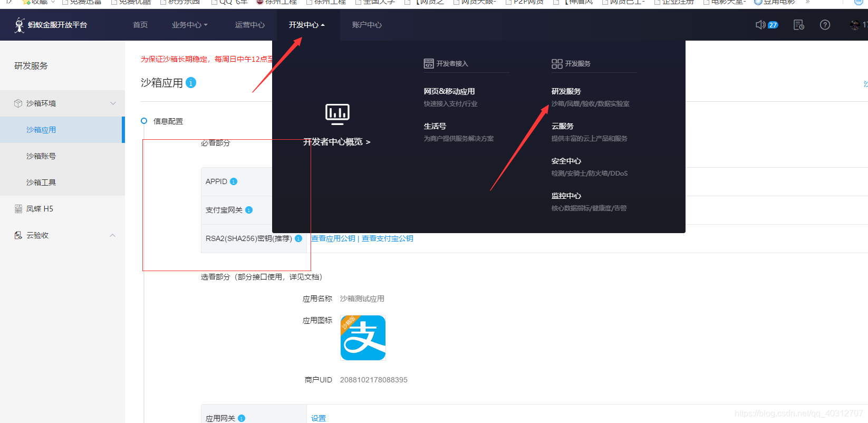
Task: Click the info badge next to 沙箱应用 title
Action: click(191, 83)
